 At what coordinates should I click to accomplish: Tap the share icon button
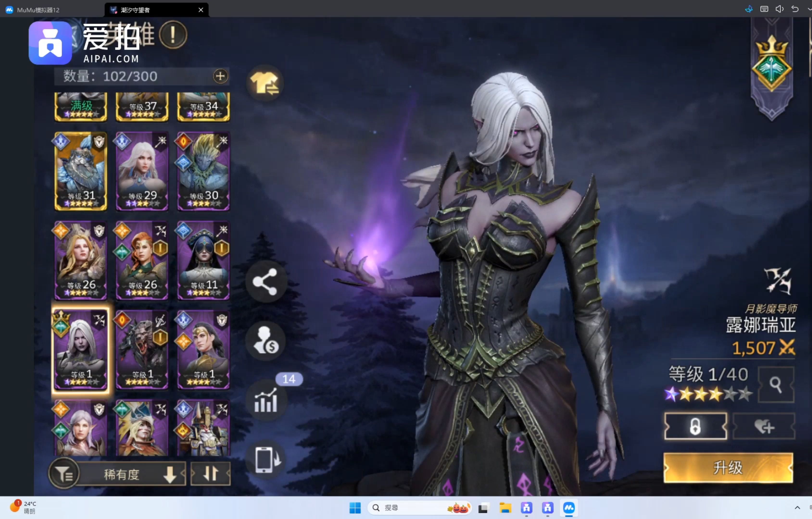point(266,281)
